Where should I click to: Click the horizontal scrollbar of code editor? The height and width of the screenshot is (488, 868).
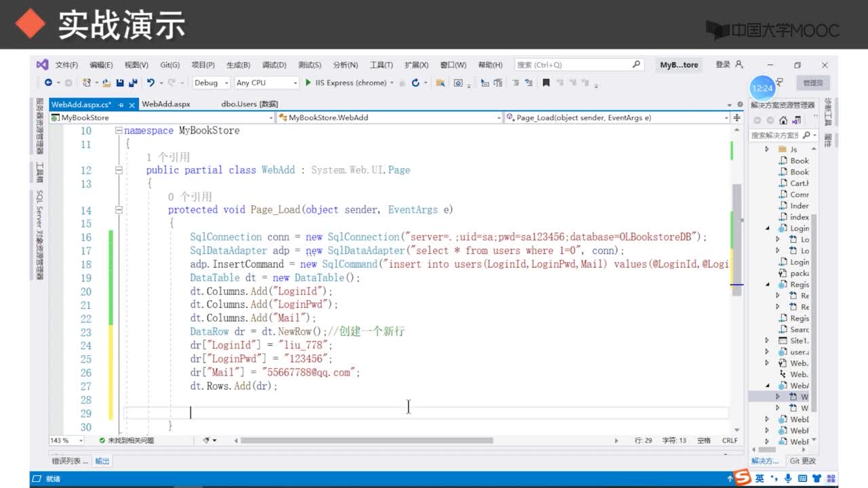tap(367, 441)
